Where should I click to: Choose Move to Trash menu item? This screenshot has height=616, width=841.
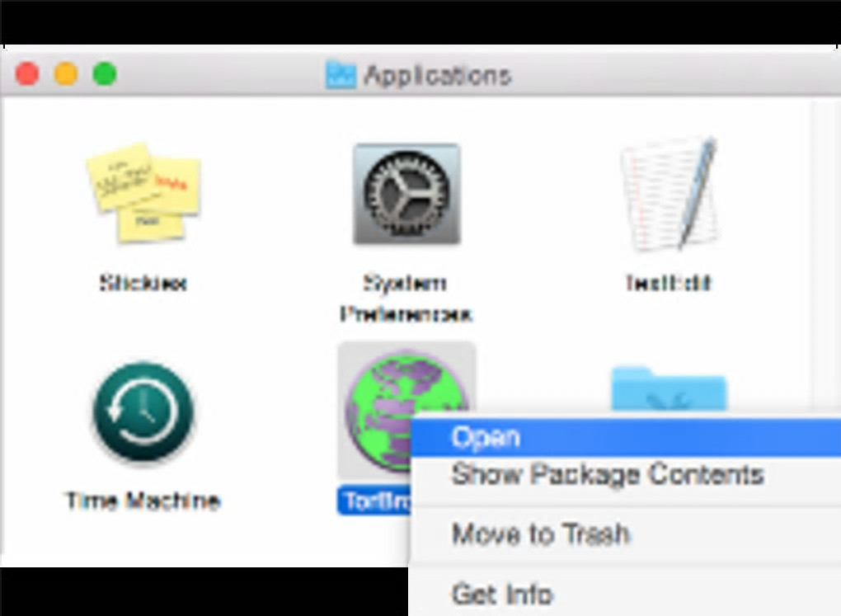coord(625,534)
